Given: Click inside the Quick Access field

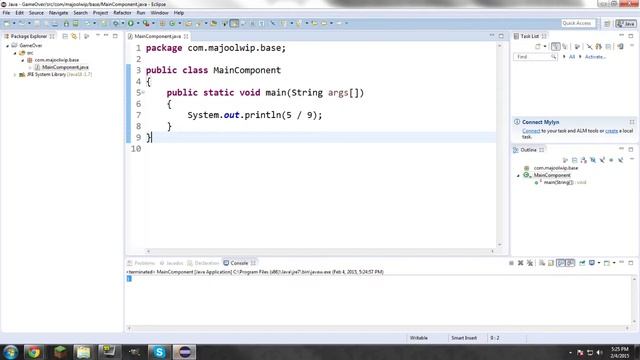Looking at the screenshot, I should 578,23.
